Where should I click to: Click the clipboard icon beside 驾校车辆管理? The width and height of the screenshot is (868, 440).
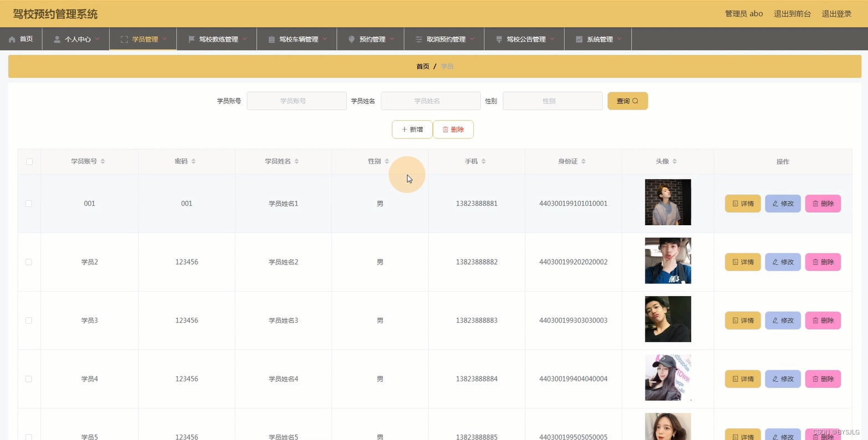[271, 39]
